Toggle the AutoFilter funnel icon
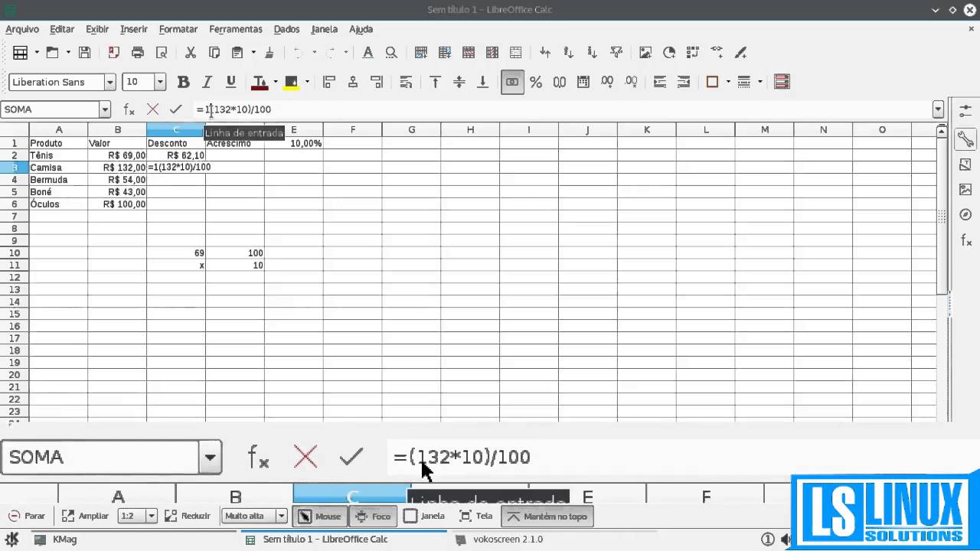 click(616, 53)
